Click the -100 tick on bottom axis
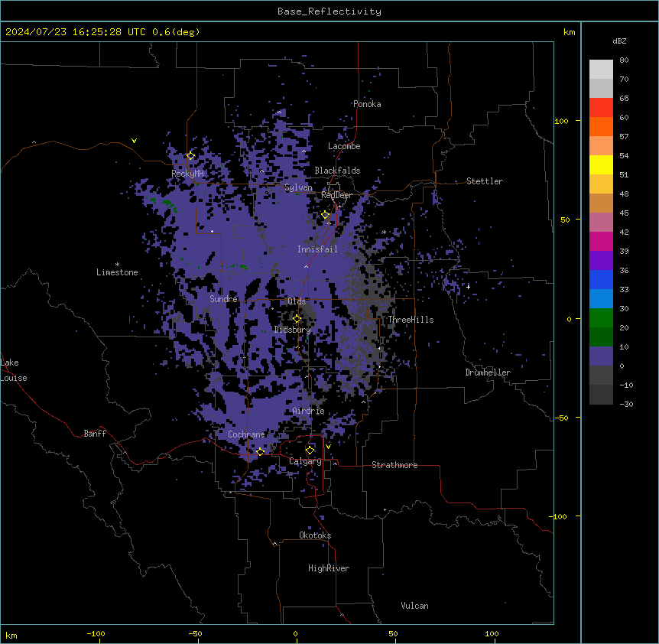659x644 pixels. (x=96, y=633)
